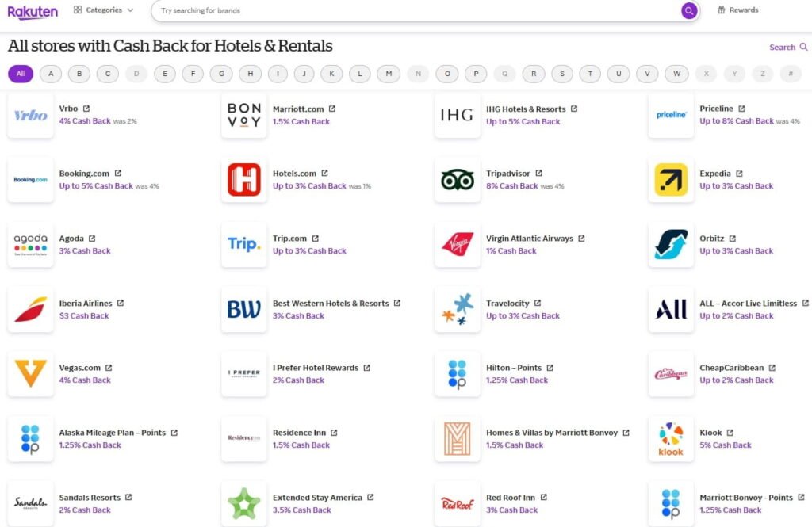Filter stores by letter B
812x527 pixels.
tap(79, 73)
